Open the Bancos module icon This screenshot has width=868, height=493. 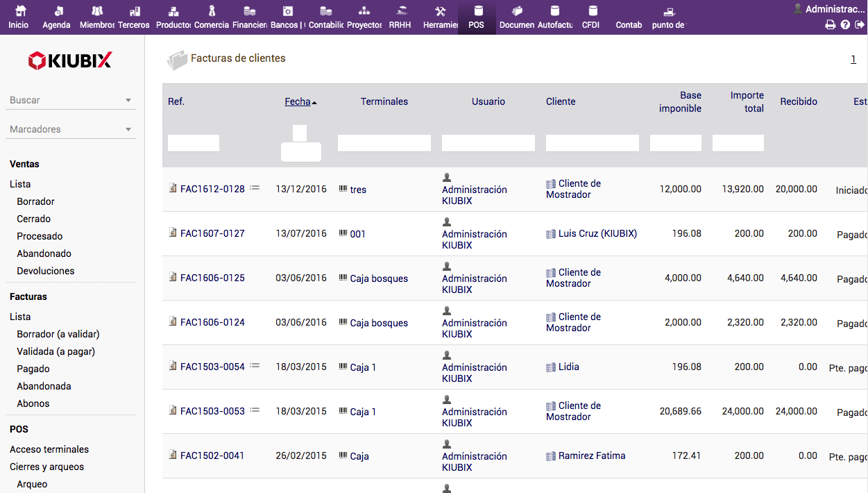point(287,12)
